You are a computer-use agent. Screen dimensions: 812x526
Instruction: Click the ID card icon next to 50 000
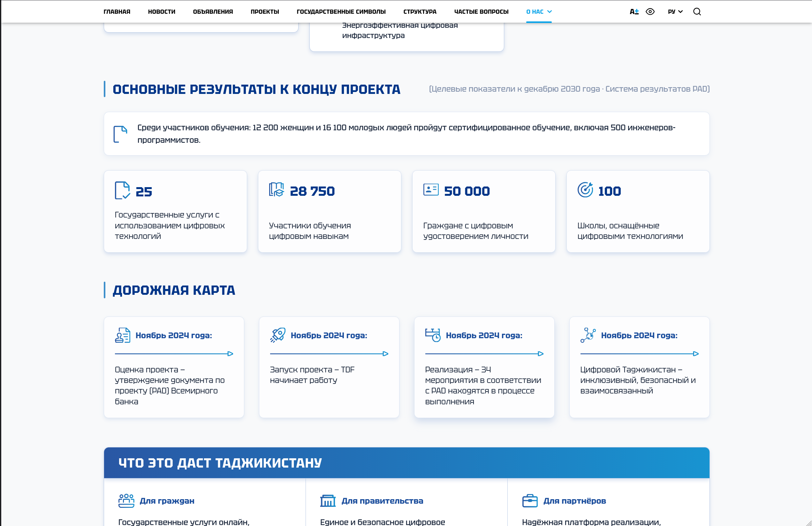431,189
